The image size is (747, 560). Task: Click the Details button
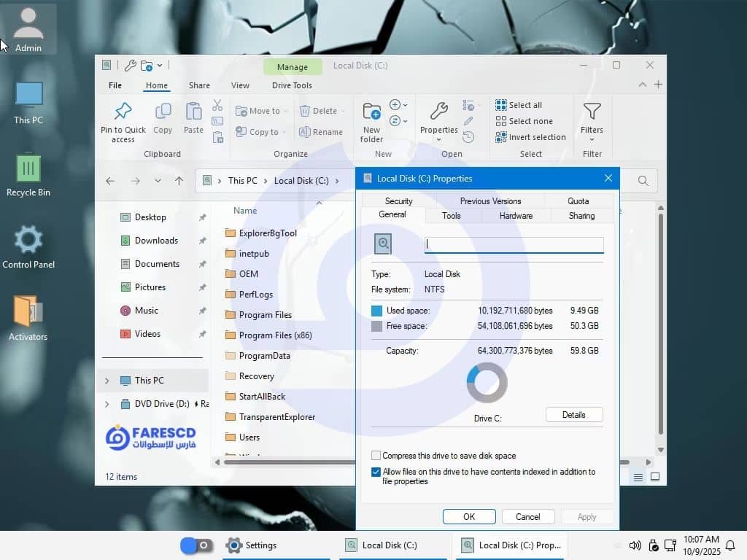click(573, 415)
